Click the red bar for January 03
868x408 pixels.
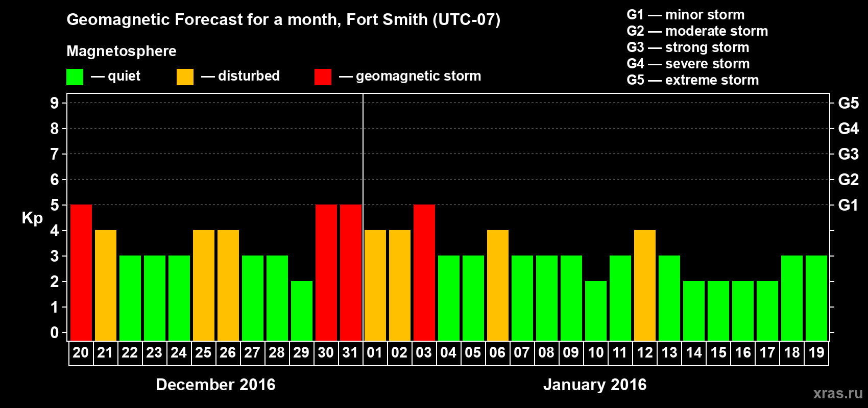click(x=424, y=272)
